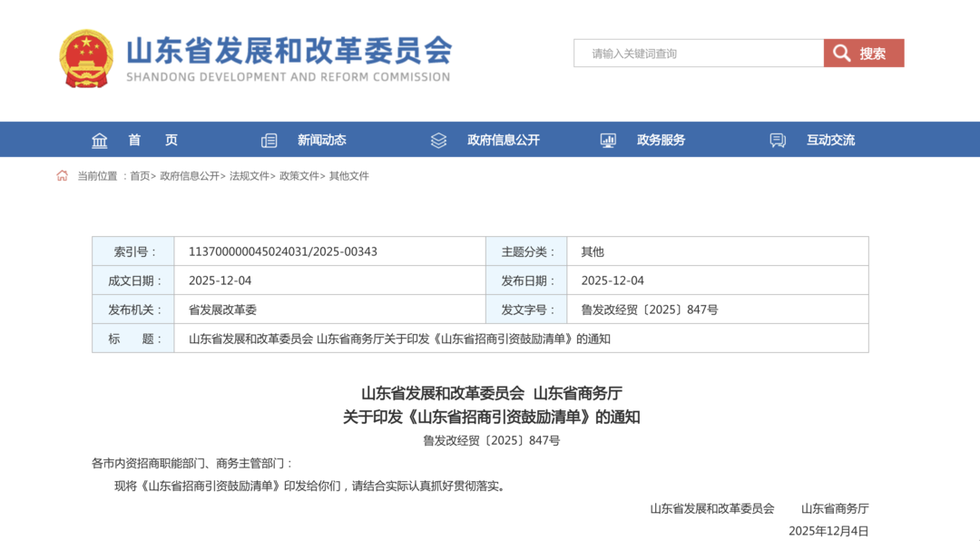Image resolution: width=980 pixels, height=541 pixels.
Task: Click the magnifying glass search icon
Action: (x=841, y=54)
